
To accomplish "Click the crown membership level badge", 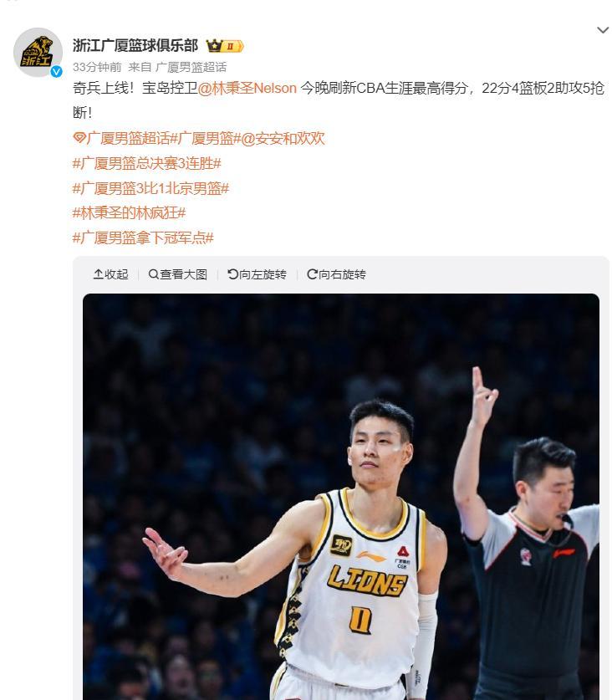I will tap(225, 46).
